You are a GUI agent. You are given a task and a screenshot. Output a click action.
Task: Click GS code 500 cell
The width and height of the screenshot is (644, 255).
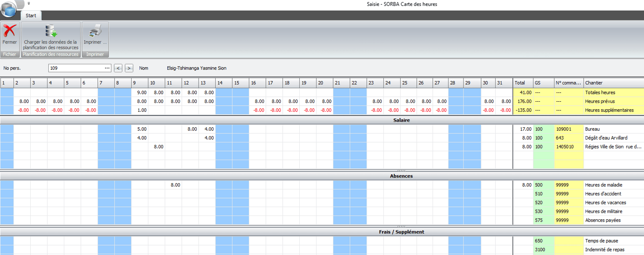point(544,185)
